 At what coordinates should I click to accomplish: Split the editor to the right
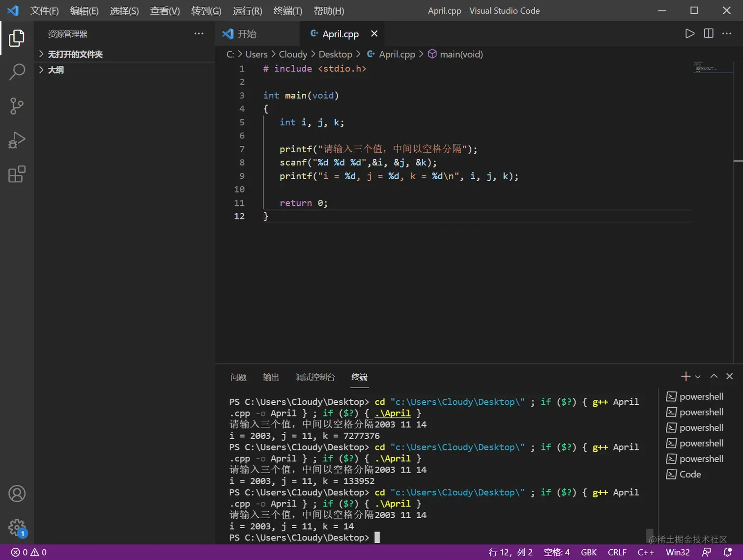(x=709, y=33)
